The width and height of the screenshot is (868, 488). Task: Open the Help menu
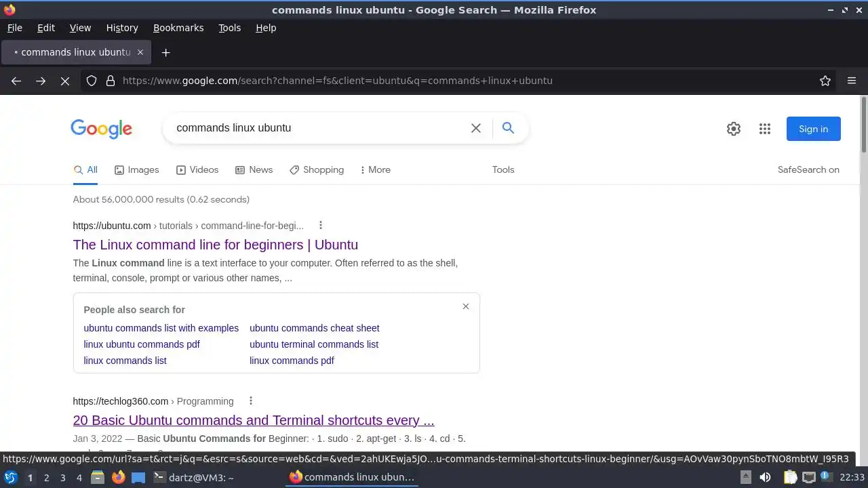266,28
